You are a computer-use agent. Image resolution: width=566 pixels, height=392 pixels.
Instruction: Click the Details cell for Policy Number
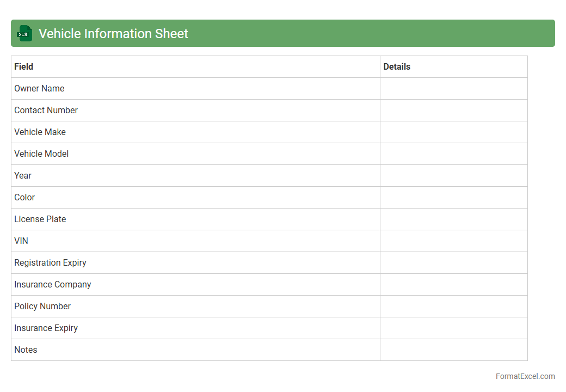453,306
